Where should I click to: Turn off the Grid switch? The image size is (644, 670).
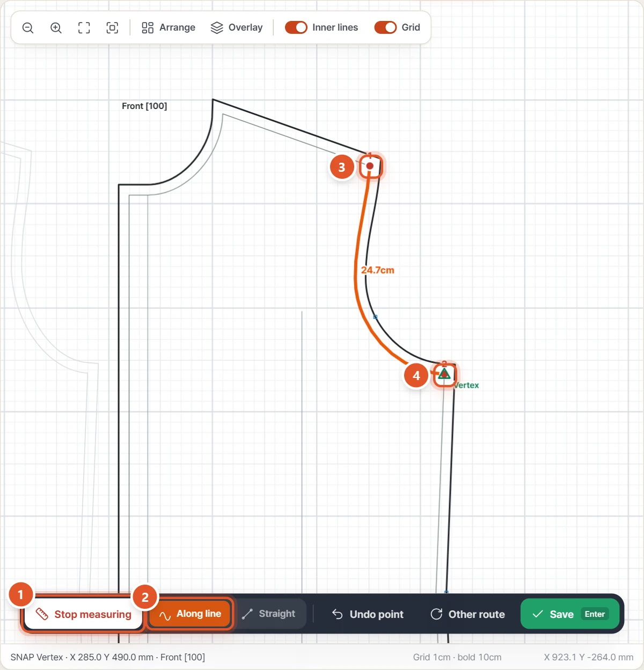click(385, 27)
